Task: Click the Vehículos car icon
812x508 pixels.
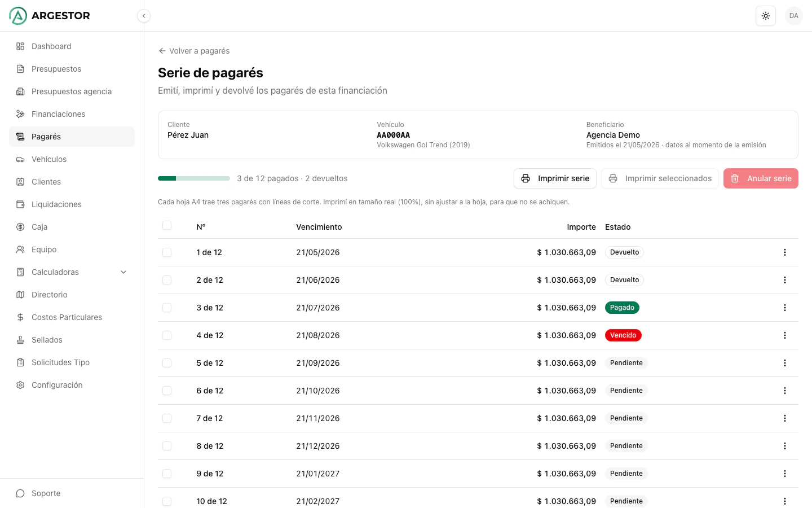Action: (x=20, y=159)
